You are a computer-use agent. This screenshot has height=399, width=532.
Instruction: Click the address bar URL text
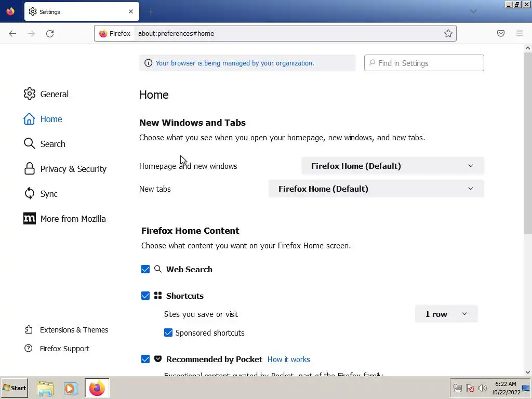[176, 33]
